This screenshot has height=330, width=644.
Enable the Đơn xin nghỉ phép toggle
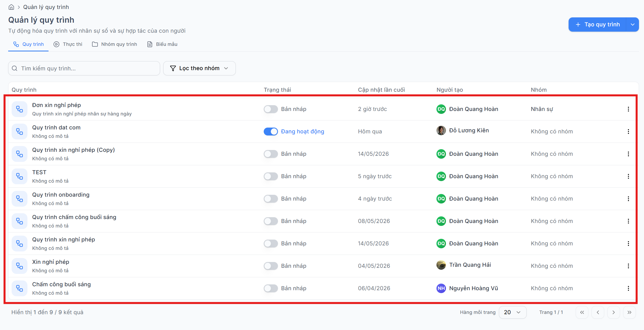click(x=271, y=109)
